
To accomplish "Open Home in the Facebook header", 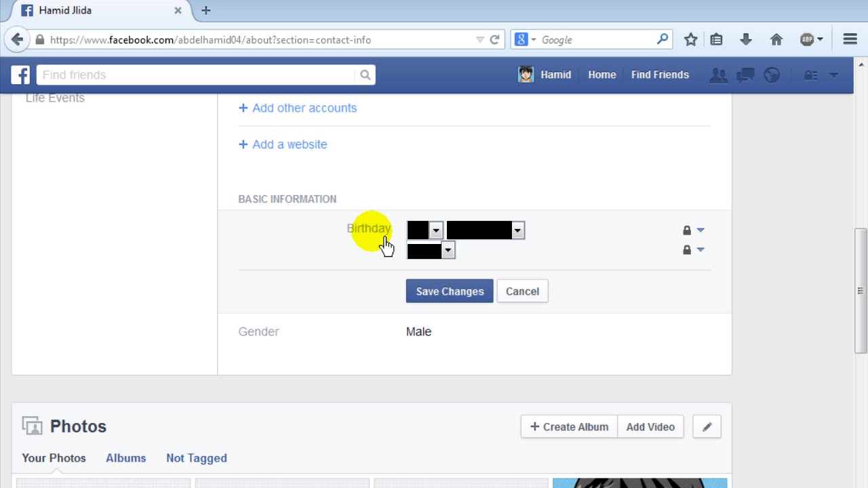I will pos(602,75).
